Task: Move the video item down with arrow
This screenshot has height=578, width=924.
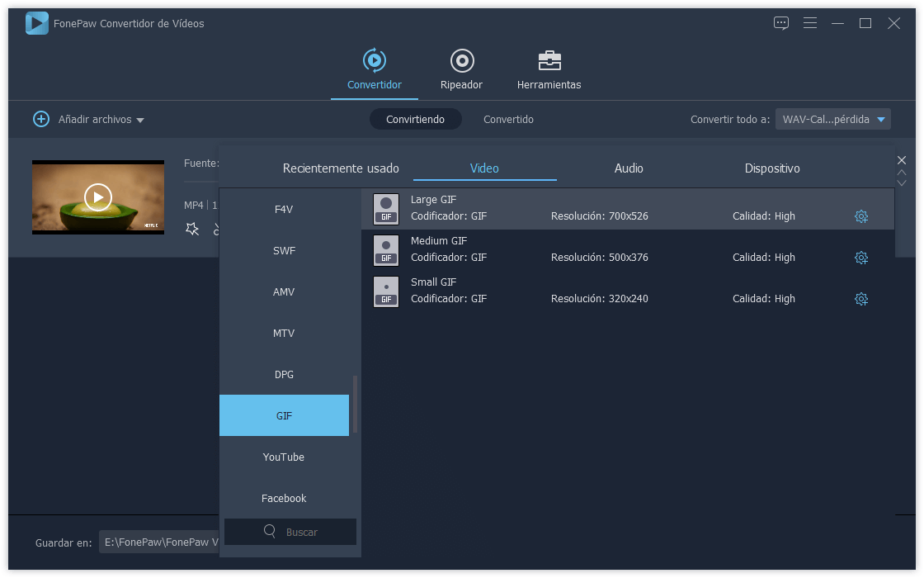Action: (902, 182)
